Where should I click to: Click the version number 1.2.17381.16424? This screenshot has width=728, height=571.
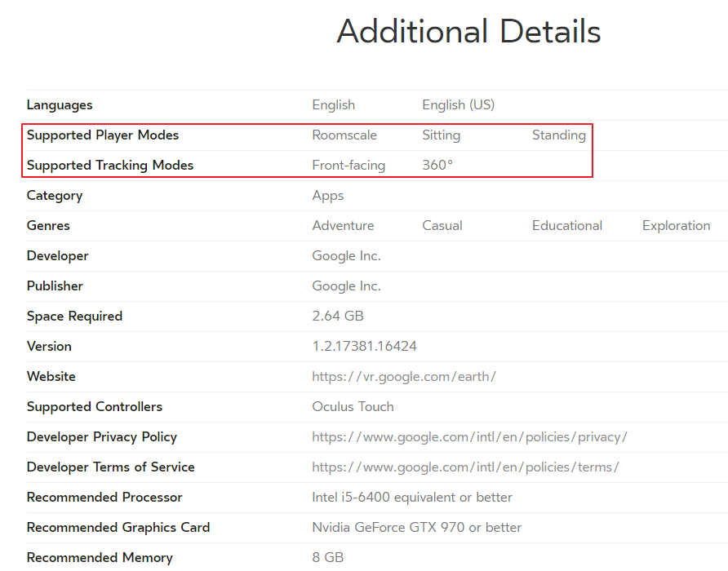click(x=364, y=347)
